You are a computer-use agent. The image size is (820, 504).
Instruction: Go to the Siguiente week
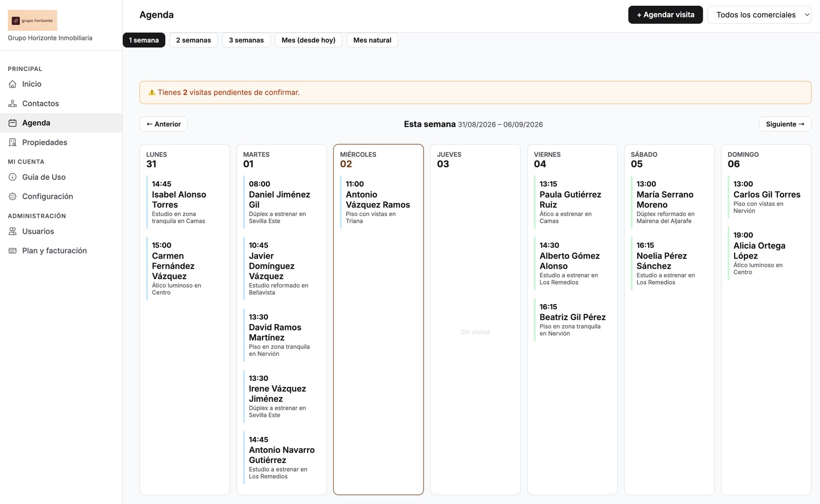pyautogui.click(x=785, y=124)
